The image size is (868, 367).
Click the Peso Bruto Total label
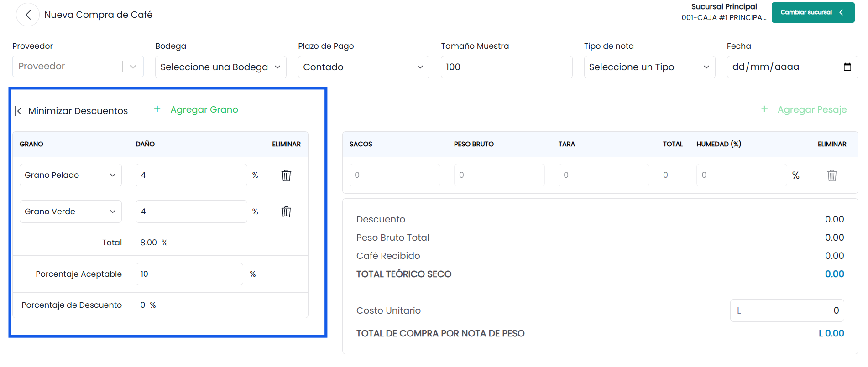pos(393,238)
